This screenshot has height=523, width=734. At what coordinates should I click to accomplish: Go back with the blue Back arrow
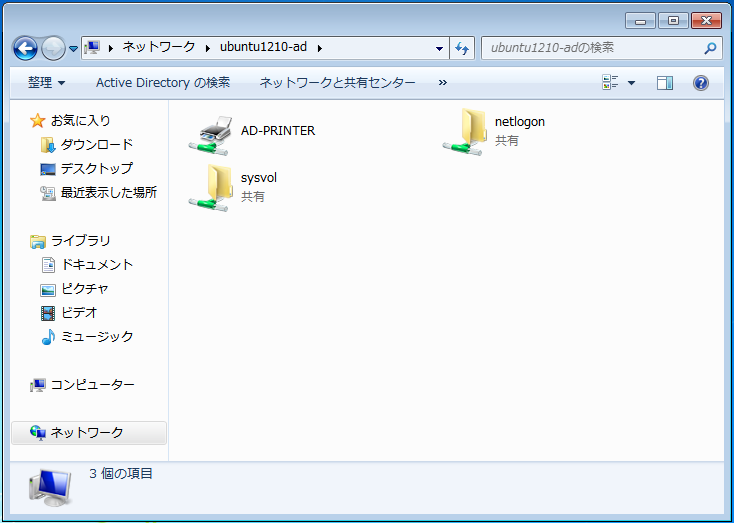tap(25, 48)
